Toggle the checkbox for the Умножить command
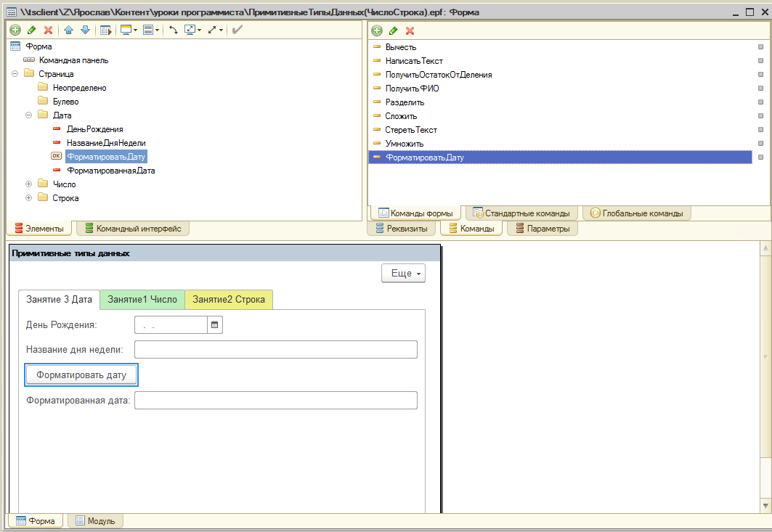772x532 pixels. click(x=760, y=144)
